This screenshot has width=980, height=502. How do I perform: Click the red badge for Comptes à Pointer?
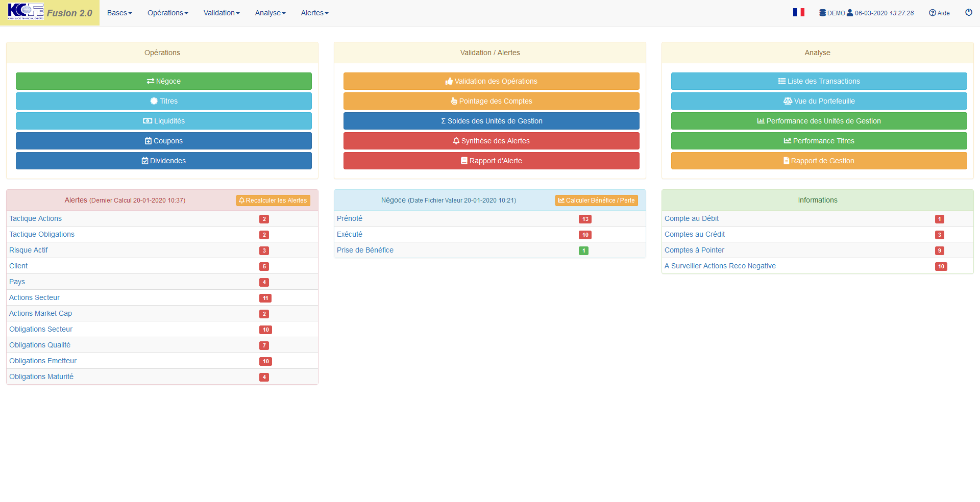[939, 250]
